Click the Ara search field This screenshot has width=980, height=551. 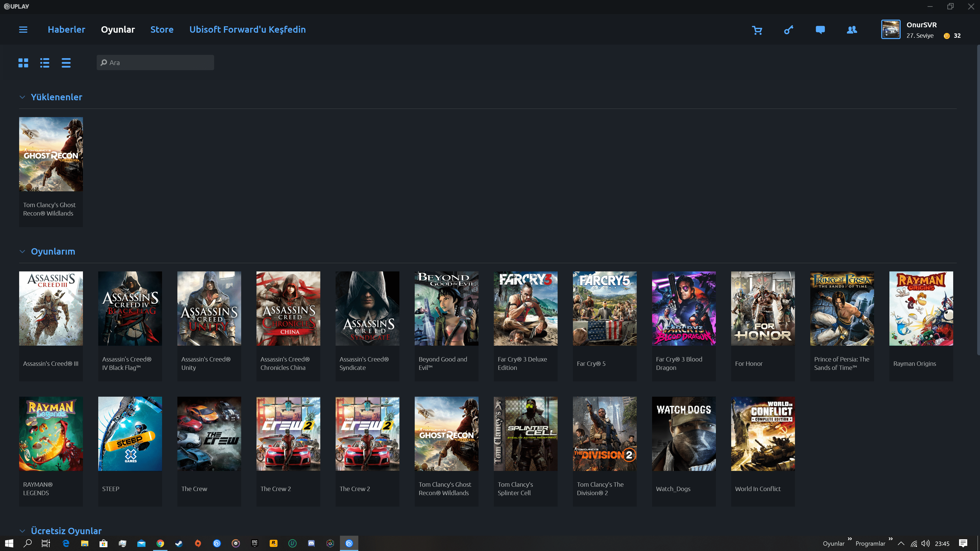(155, 63)
